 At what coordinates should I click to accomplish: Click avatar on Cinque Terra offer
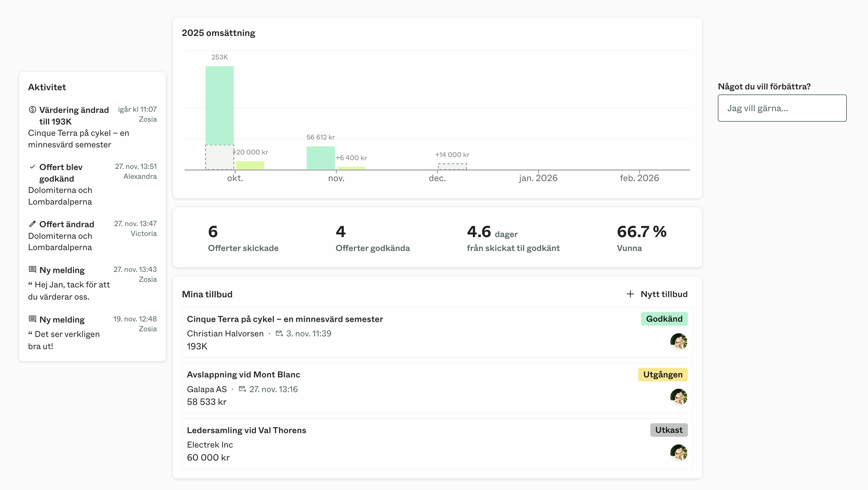[x=678, y=342]
